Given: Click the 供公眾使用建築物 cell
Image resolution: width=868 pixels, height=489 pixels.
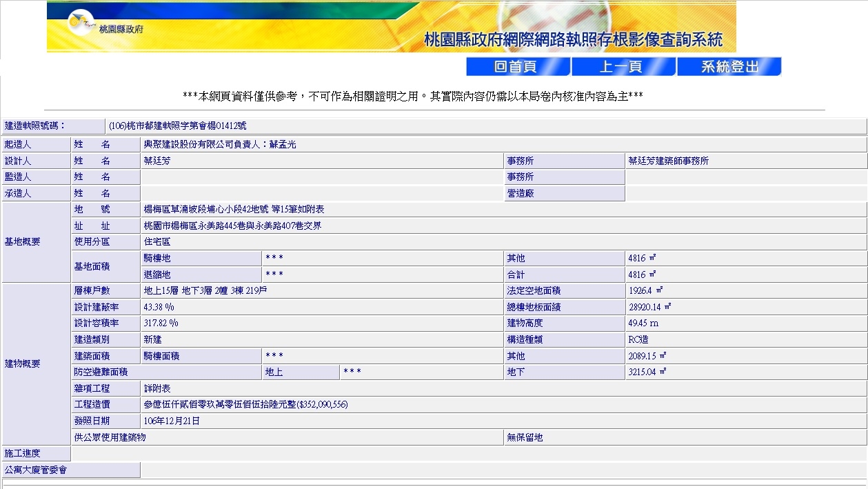Looking at the screenshot, I should tap(287, 437).
